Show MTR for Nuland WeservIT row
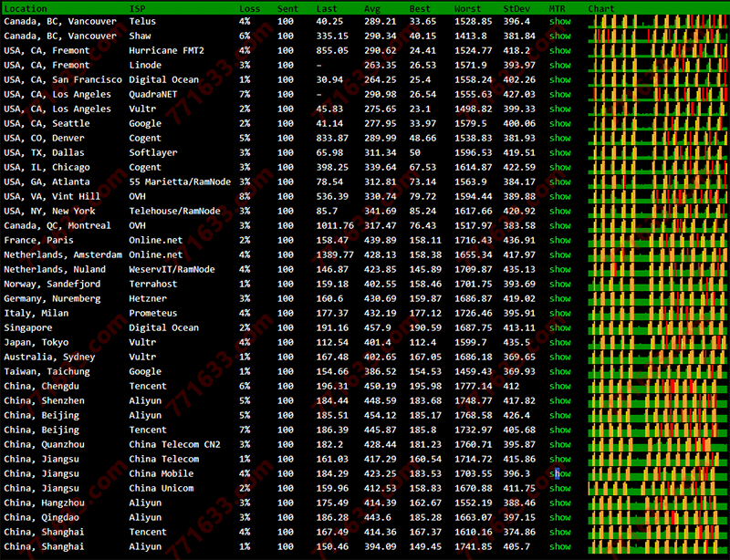This screenshot has height=560, width=730. click(559, 269)
